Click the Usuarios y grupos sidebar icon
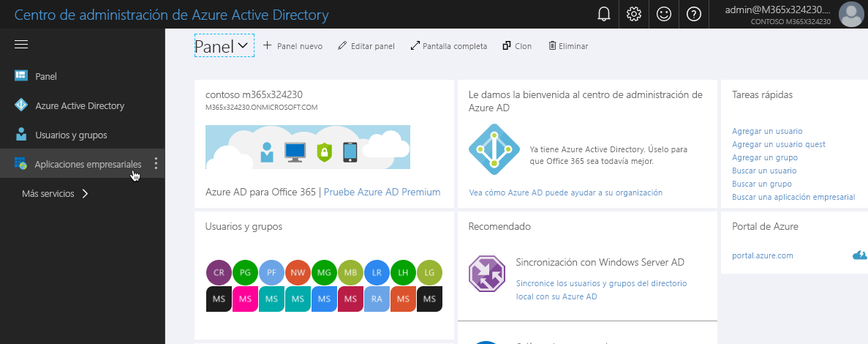868x344 pixels. (21, 135)
